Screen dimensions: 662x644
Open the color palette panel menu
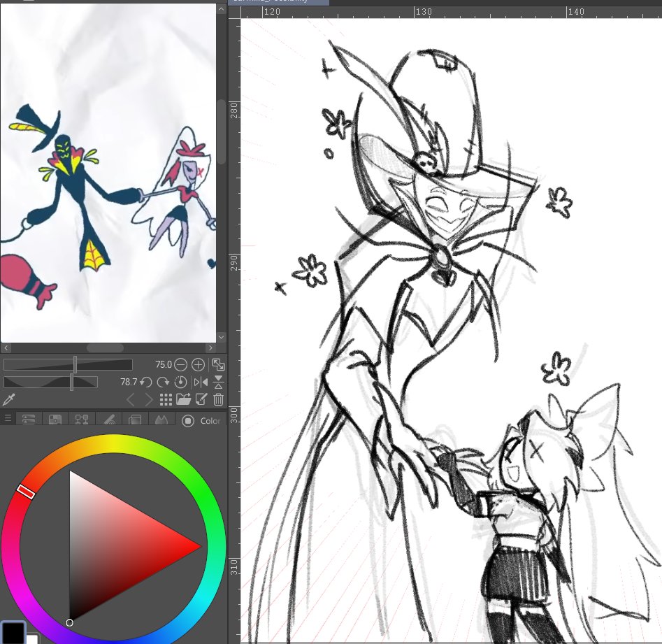8,418
